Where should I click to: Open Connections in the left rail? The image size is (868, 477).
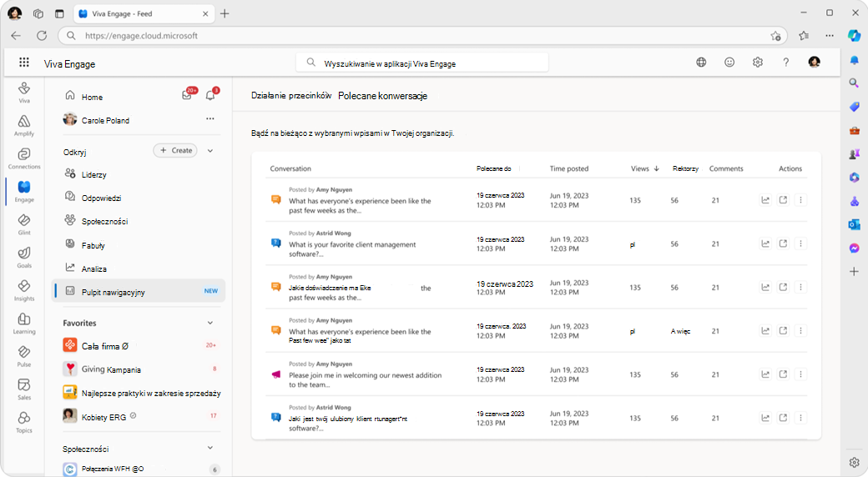tap(24, 158)
